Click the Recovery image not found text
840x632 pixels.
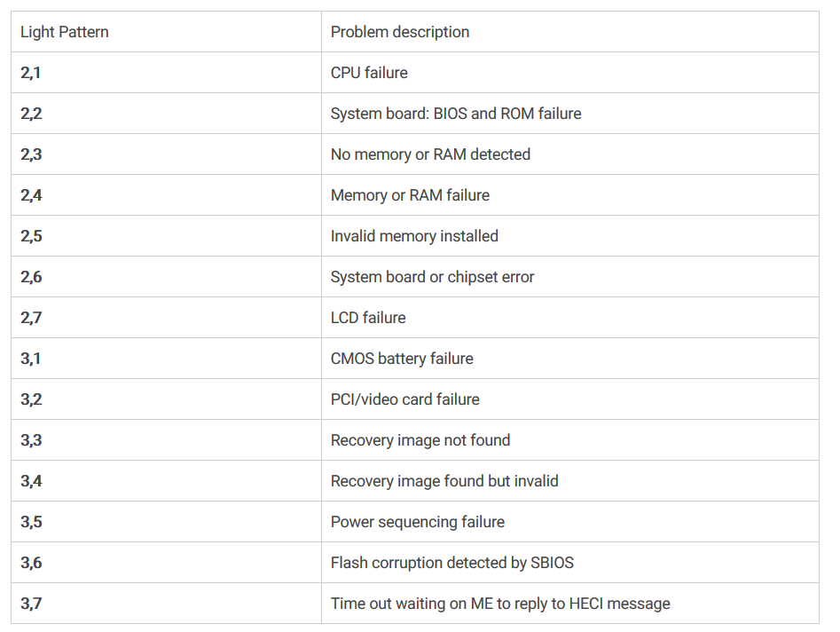(420, 440)
